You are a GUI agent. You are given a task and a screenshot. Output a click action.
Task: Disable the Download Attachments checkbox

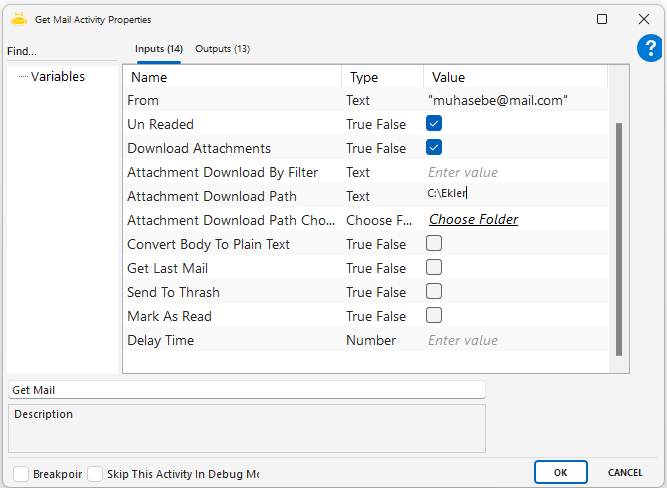click(x=434, y=148)
